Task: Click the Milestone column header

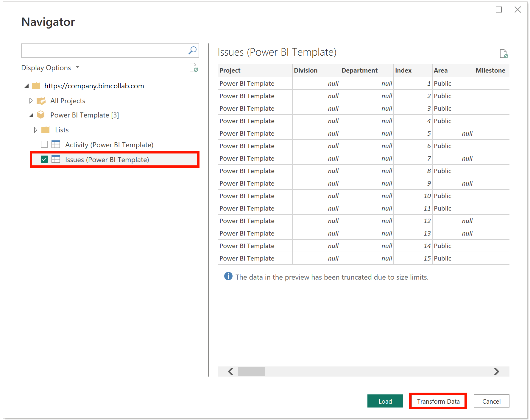Action: [x=492, y=70]
